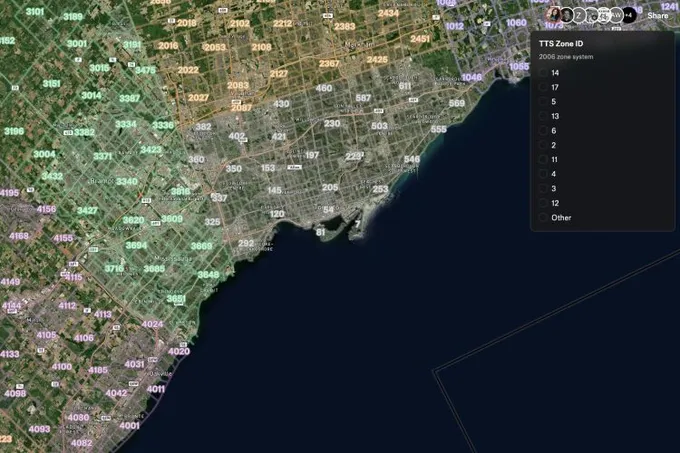Click zone label 2367 on the map

(329, 63)
